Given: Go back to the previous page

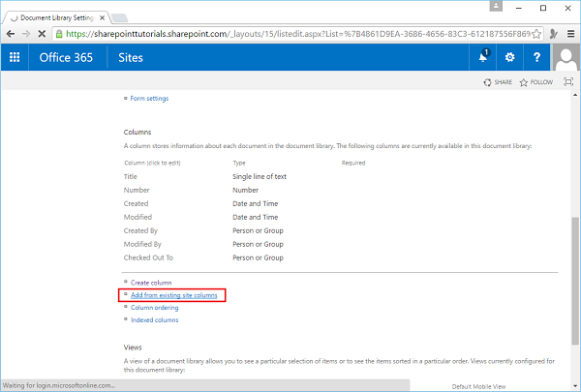Looking at the screenshot, I should tap(13, 32).
